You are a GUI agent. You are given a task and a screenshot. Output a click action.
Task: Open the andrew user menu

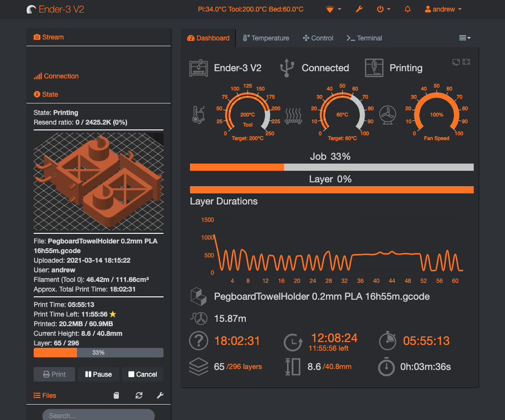click(x=442, y=9)
